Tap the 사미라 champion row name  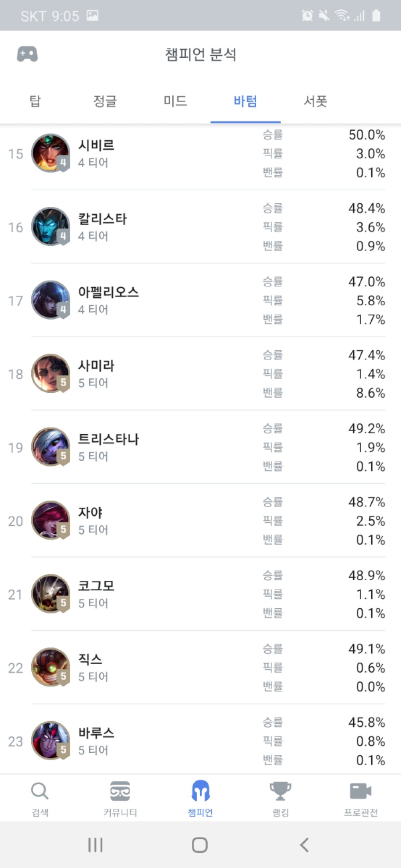click(96, 365)
